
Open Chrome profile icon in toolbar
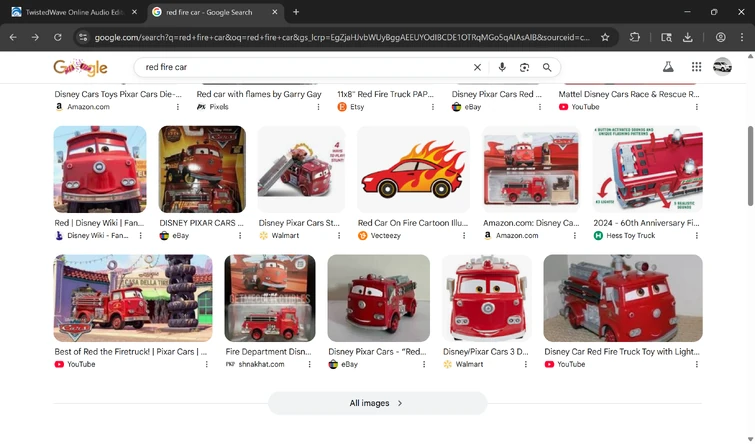pos(720,37)
